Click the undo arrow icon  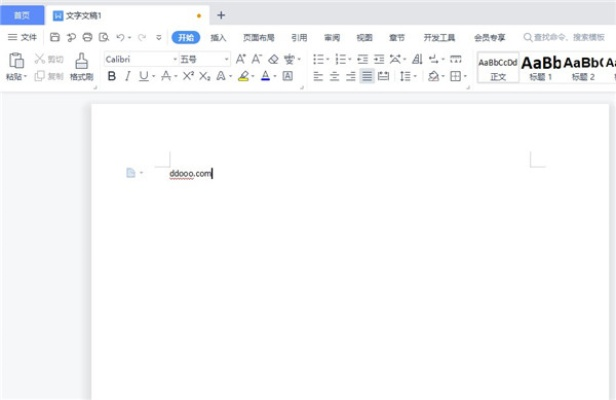120,37
